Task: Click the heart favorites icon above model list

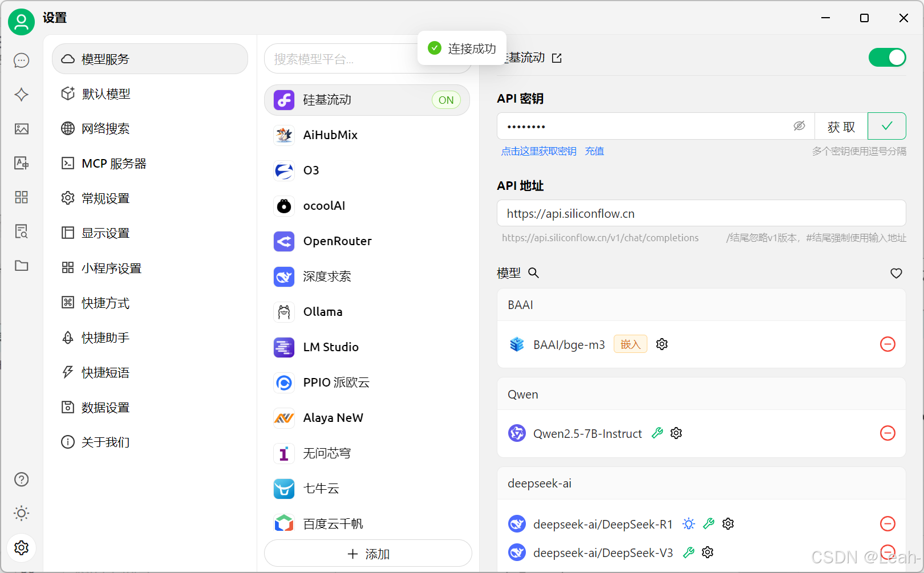Action: point(896,273)
